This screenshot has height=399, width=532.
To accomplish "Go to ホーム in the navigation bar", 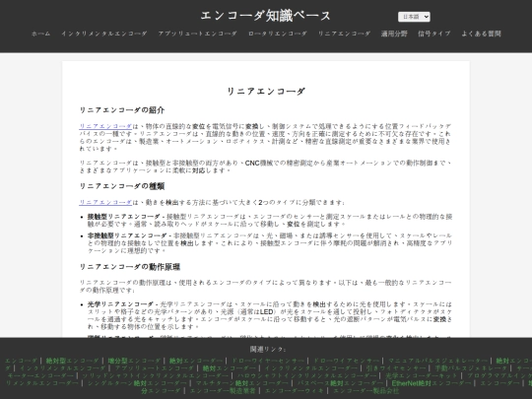I will (40, 33).
